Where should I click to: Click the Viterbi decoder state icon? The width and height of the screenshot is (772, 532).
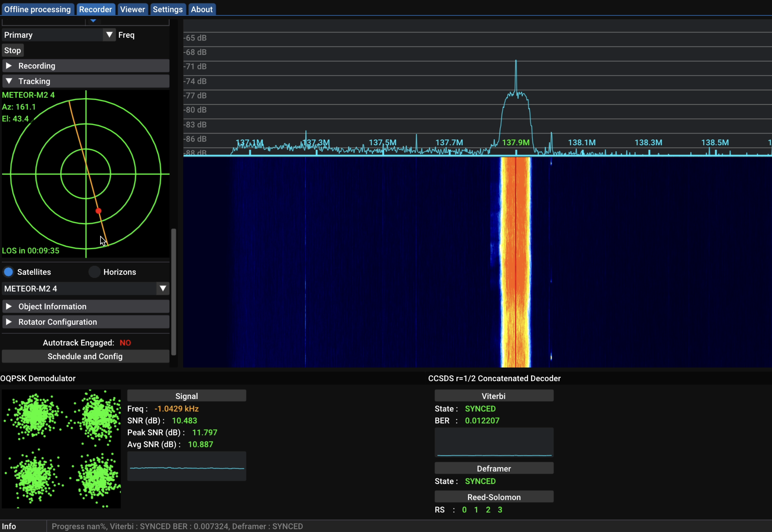(x=481, y=408)
